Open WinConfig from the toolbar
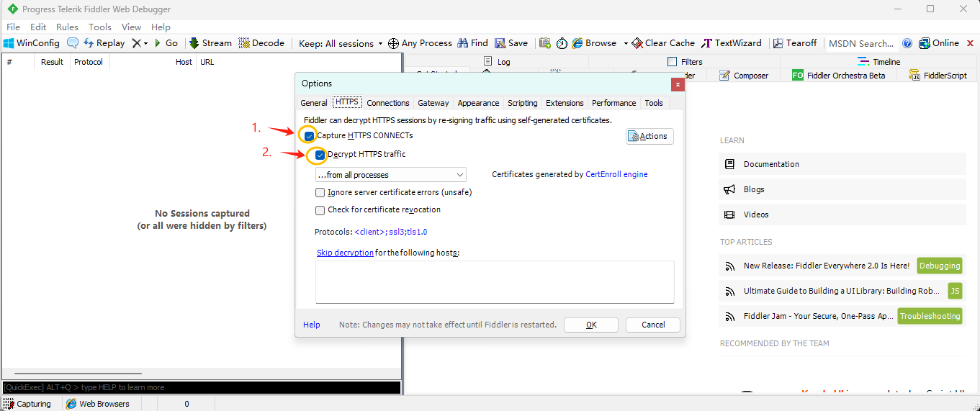Image resolution: width=980 pixels, height=411 pixels. 32,43
